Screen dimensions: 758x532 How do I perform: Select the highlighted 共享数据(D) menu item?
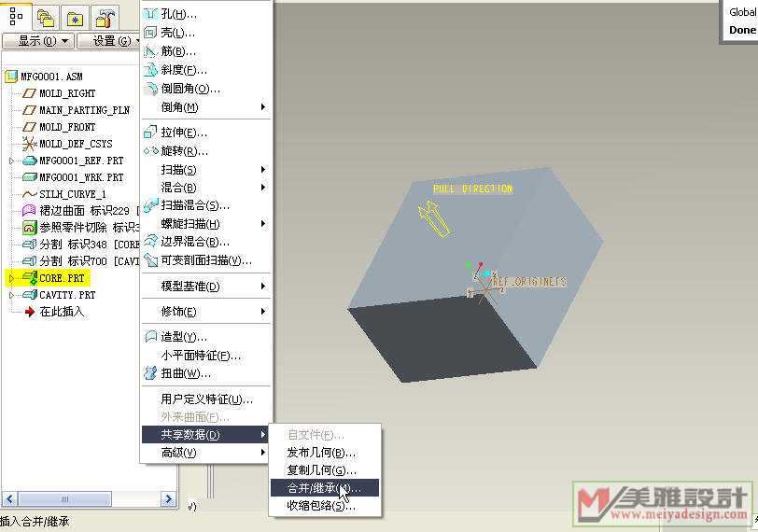(x=205, y=434)
